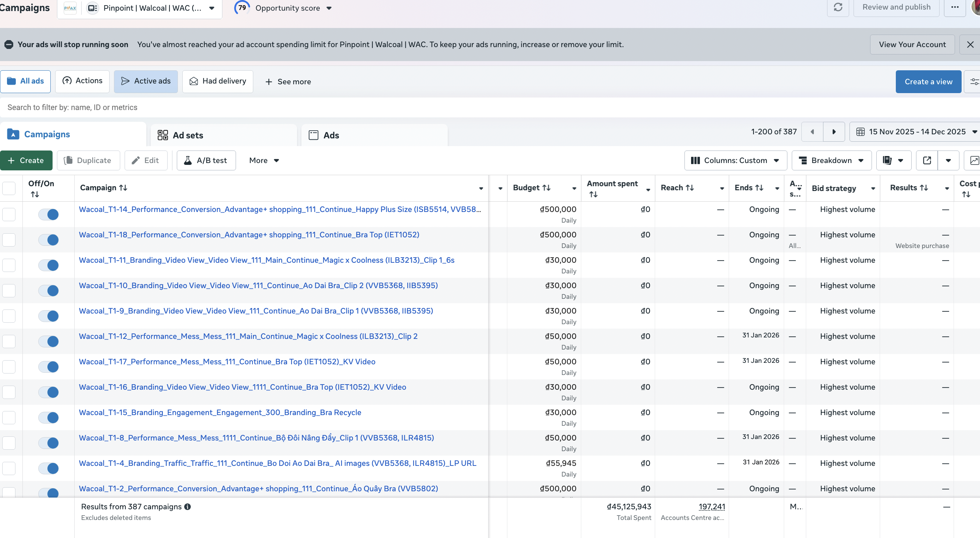Open the reports icon dropdown
The image size is (980, 538).
point(893,160)
